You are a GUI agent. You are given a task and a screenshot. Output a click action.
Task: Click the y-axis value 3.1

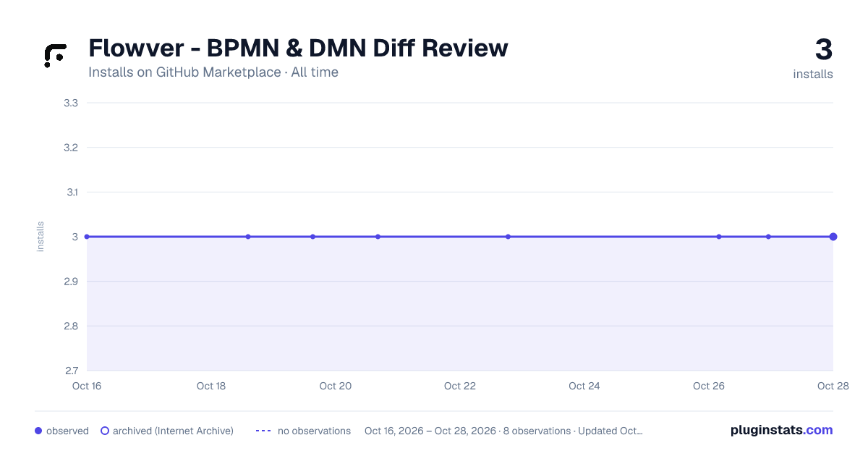(71, 193)
